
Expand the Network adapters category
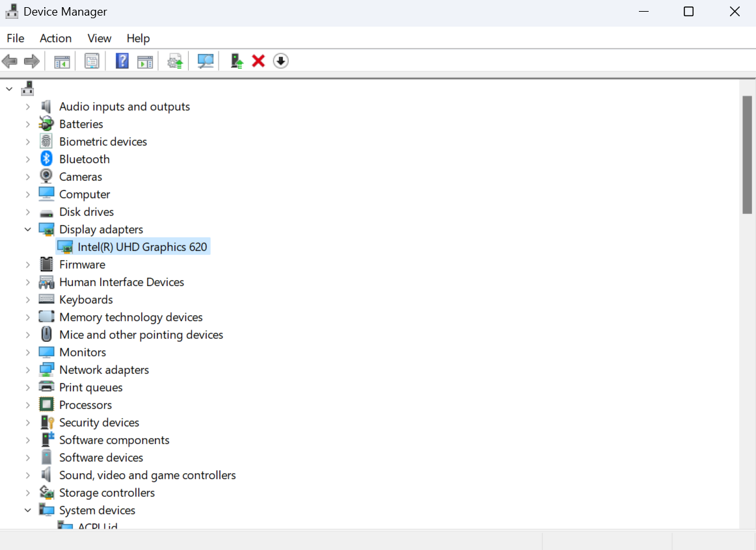(x=28, y=370)
